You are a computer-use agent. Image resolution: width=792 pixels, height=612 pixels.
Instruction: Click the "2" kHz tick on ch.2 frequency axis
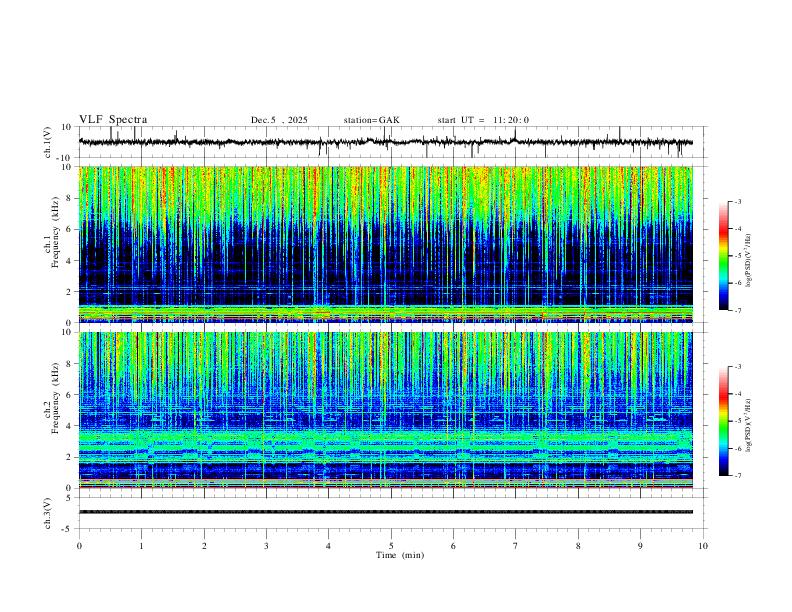click(x=69, y=457)
